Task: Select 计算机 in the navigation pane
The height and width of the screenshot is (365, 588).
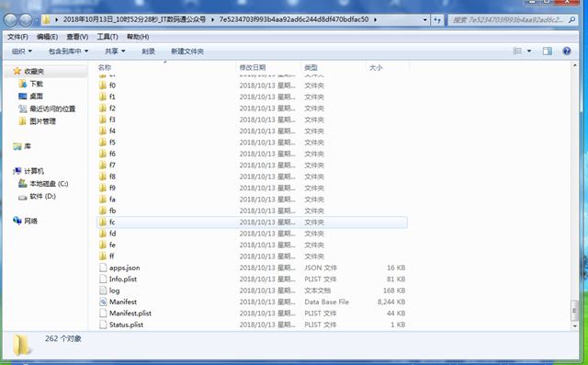Action: 34,171
